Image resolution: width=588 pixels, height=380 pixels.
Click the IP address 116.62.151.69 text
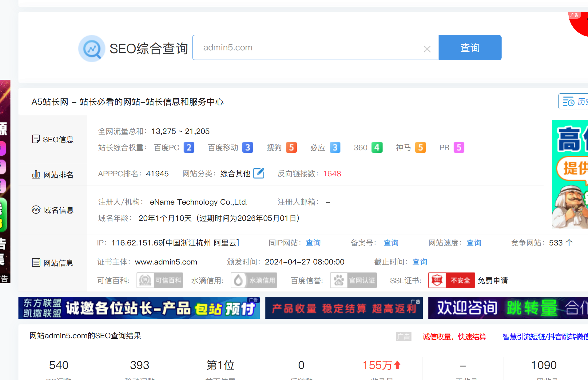tap(175, 243)
